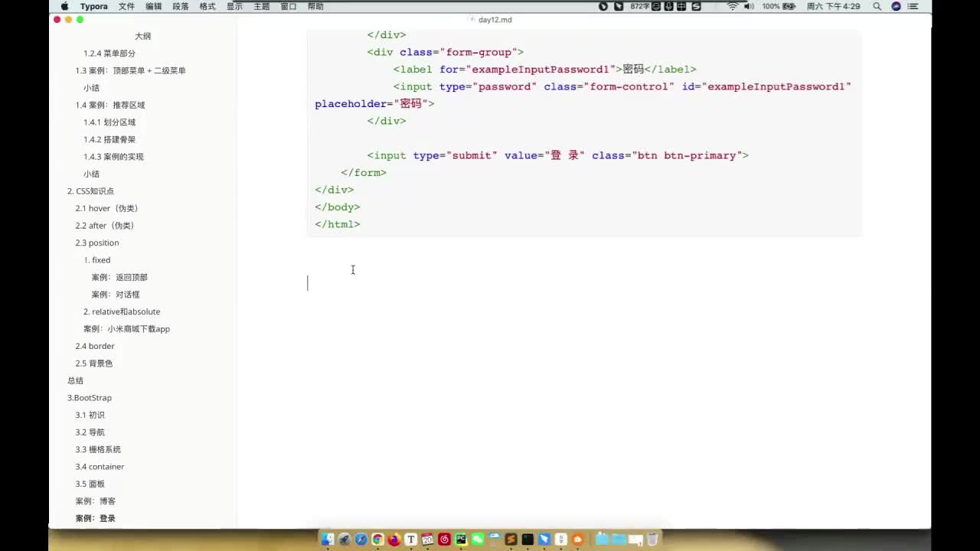Image resolution: width=980 pixels, height=551 pixels.
Task: Select 3.5 面板 in outline
Action: coord(90,484)
